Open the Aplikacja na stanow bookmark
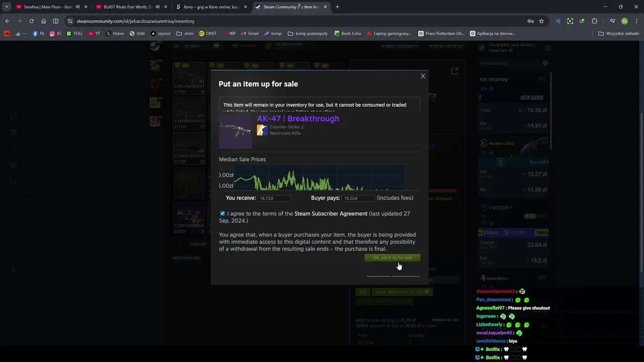The image size is (644, 362). pyautogui.click(x=493, y=34)
